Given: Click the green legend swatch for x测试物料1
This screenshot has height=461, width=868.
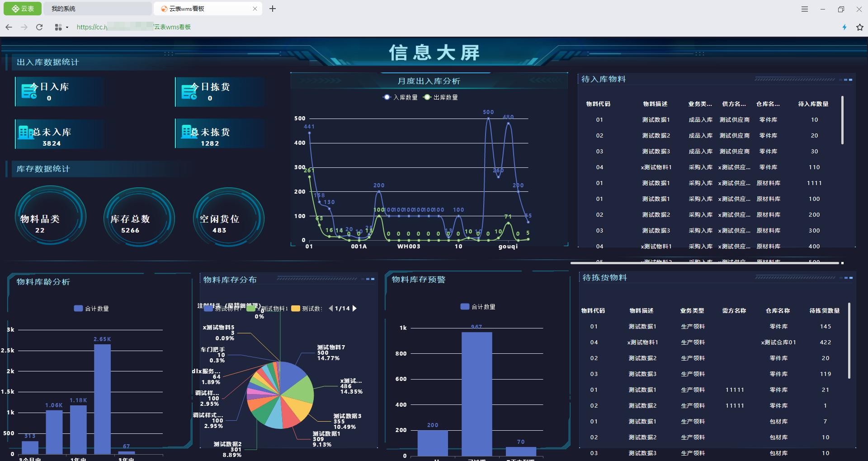Looking at the screenshot, I should point(251,308).
